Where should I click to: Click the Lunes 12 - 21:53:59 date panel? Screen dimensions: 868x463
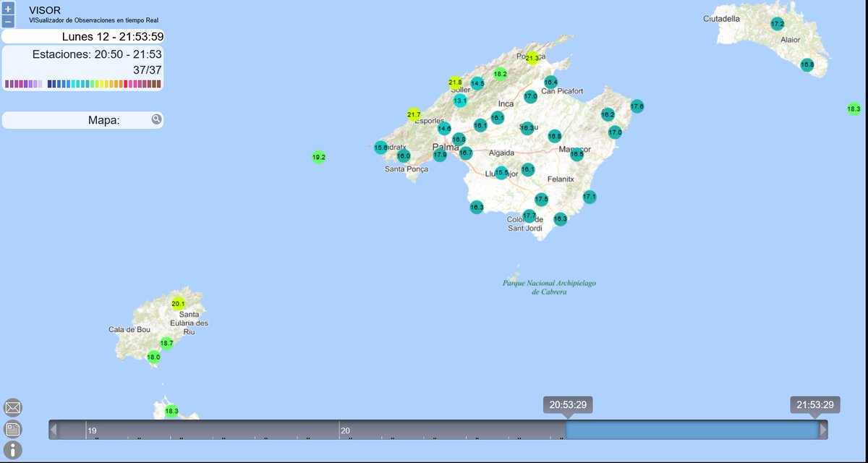click(x=82, y=37)
